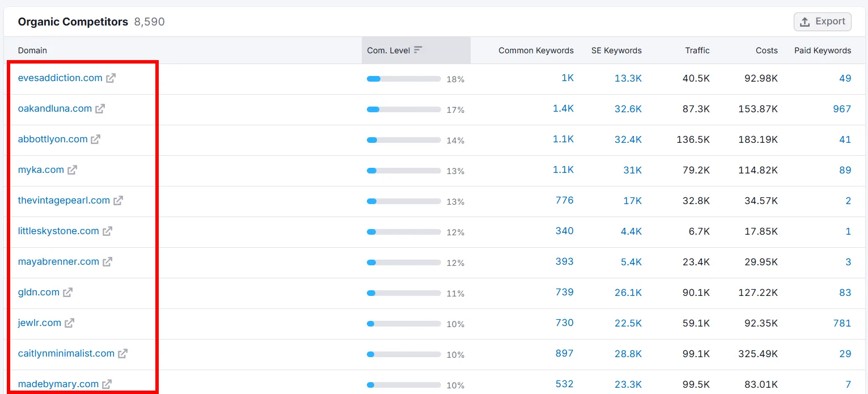Open external link icon for gldn.com
This screenshot has width=868, height=394.
click(68, 293)
